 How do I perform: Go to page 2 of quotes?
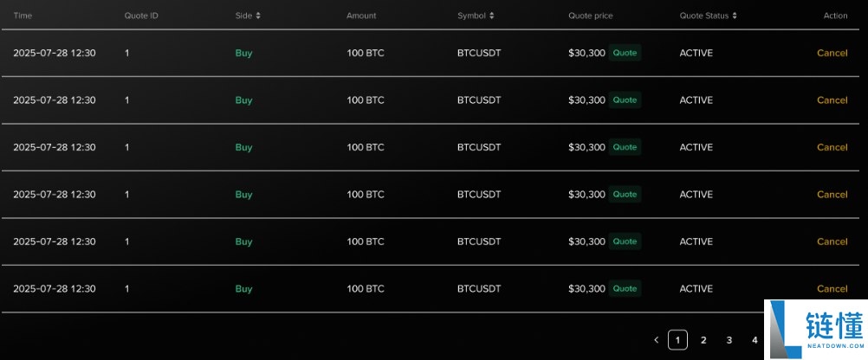pos(703,340)
